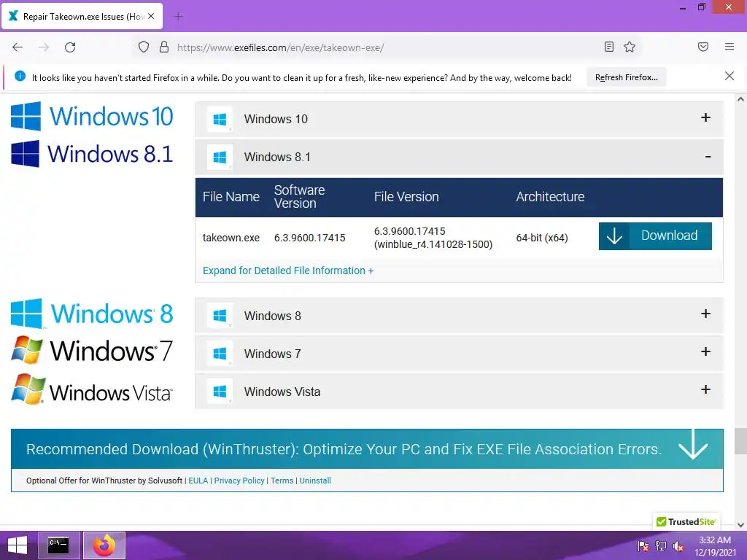Click the 64-bit (x64) architecture cell
Viewport: 747px width, 560px height.
click(x=542, y=238)
